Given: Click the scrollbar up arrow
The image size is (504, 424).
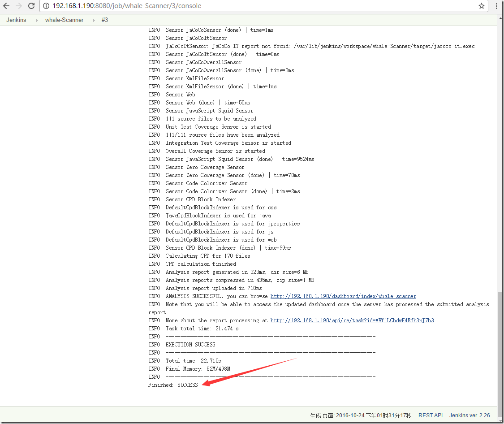Looking at the screenshot, I should point(500,18).
